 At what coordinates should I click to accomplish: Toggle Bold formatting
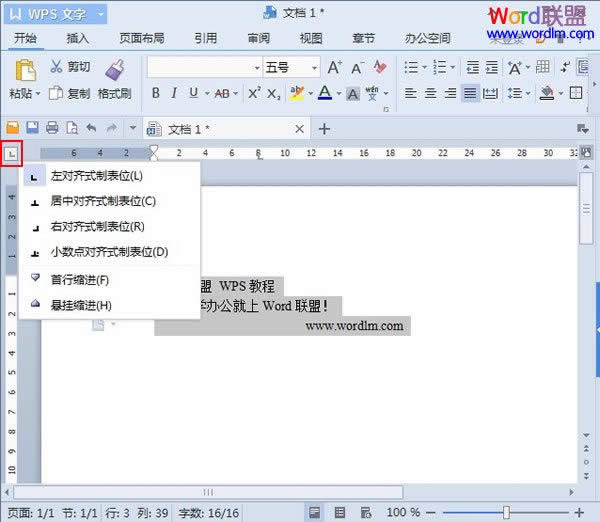(x=156, y=93)
